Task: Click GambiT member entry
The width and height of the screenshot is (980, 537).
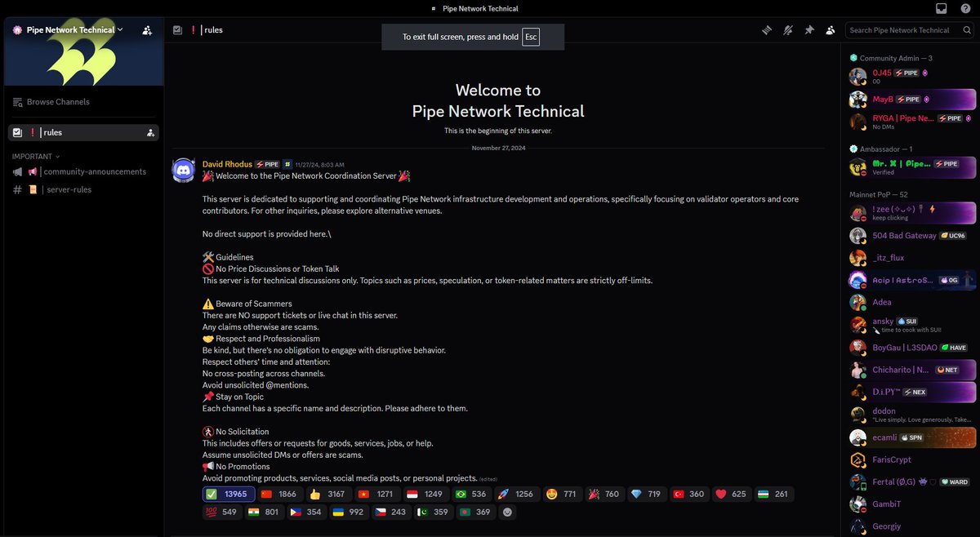Action: 911,504
